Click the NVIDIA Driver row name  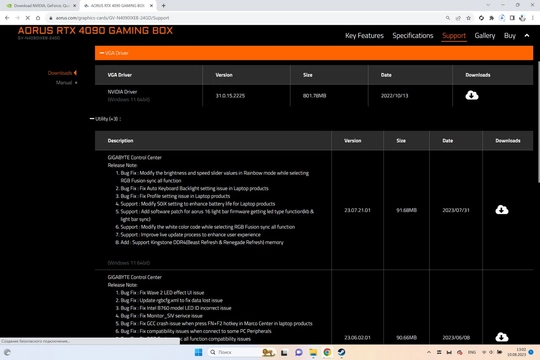[x=122, y=92]
